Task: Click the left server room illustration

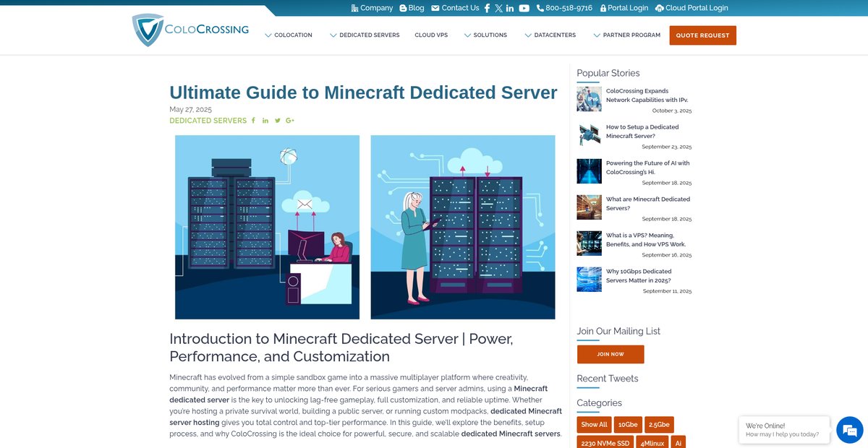Action: (x=267, y=227)
